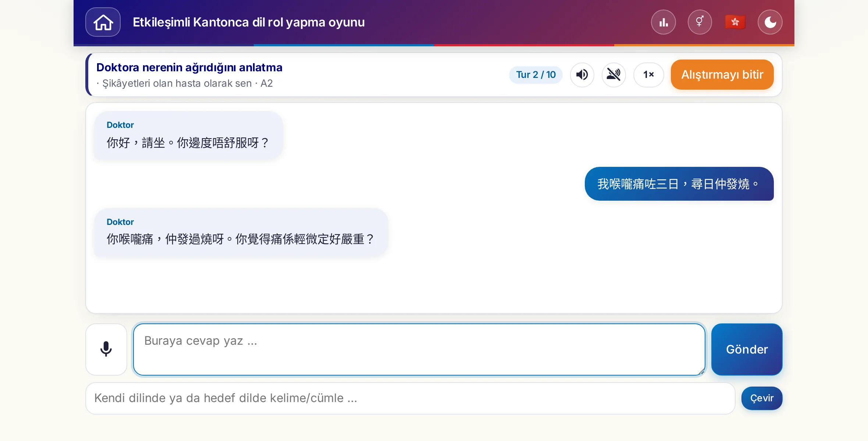Screen dimensions: 868x441
Task: Click the doctor's message 你喉嚨痛，仲發過燒呀
Action: coord(241,232)
